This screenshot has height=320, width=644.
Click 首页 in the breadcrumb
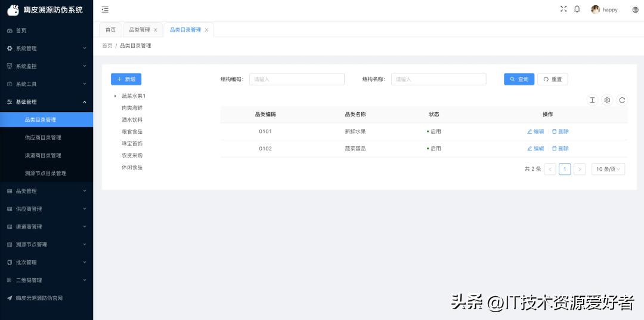(107, 45)
